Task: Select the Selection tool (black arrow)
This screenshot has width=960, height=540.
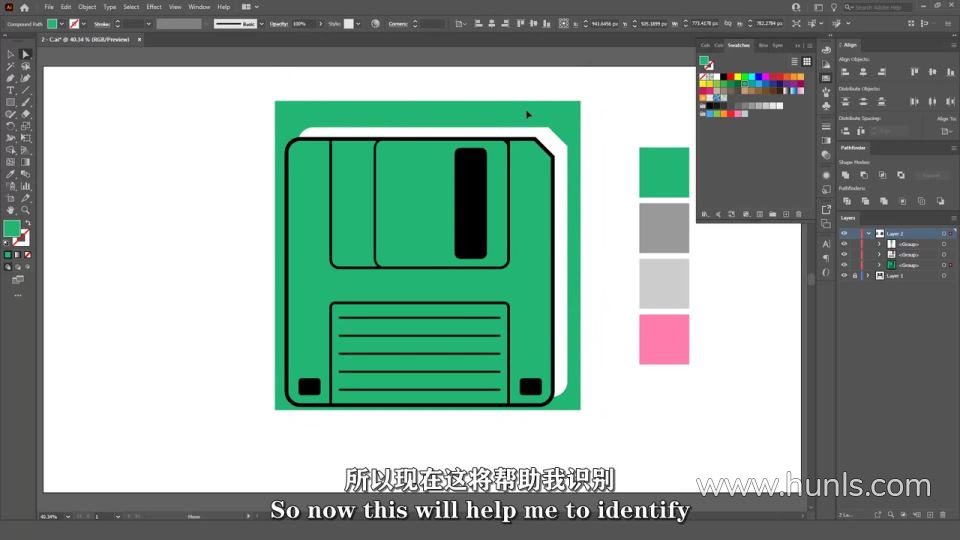Action: tap(10, 54)
